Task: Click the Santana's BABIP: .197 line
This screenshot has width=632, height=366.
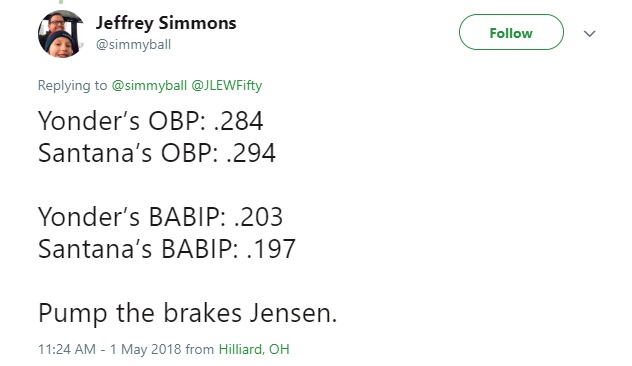Action: click(167, 249)
